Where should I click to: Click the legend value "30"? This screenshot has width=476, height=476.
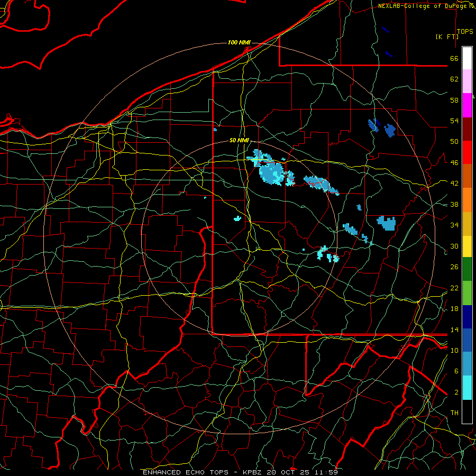(454, 246)
